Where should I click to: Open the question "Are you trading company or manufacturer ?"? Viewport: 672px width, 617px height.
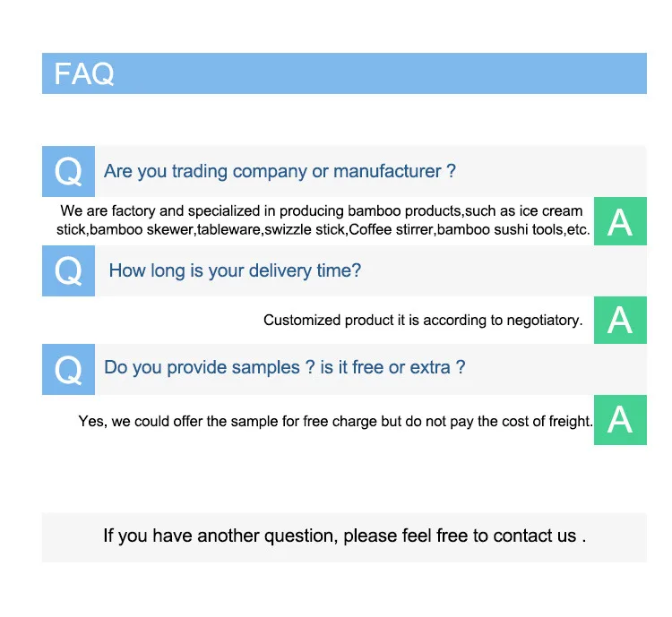[x=280, y=171]
